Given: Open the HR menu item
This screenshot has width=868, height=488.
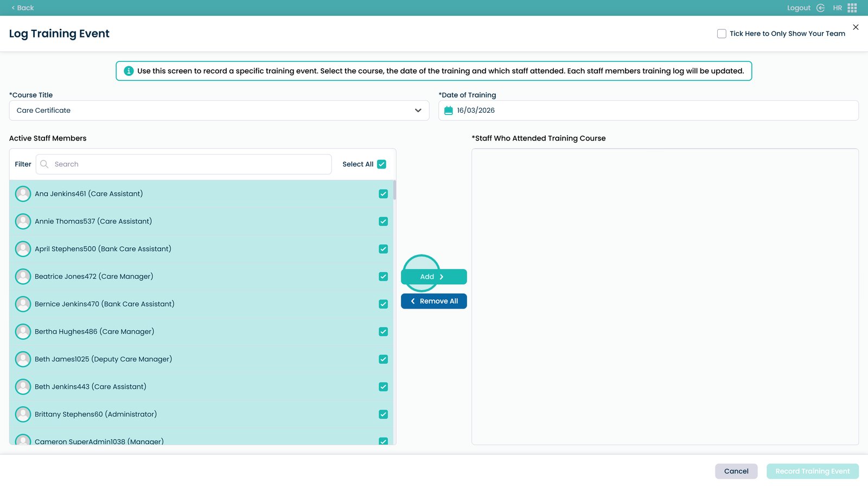Looking at the screenshot, I should (837, 8).
